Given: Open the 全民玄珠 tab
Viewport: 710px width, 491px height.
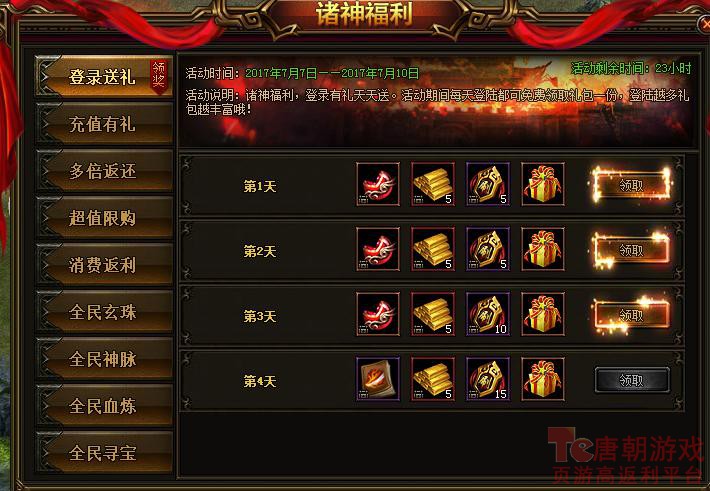Looking at the screenshot, I should pyautogui.click(x=104, y=312).
